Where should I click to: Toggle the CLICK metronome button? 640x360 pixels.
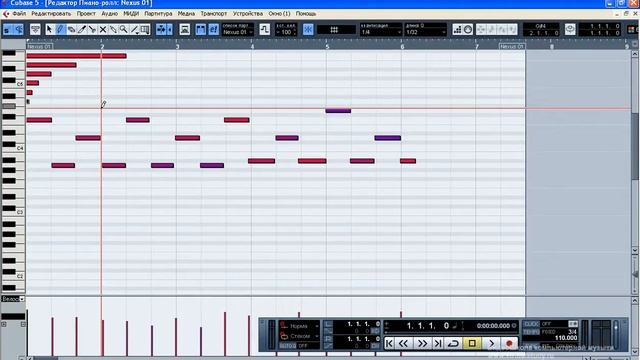pyautogui.click(x=532, y=324)
